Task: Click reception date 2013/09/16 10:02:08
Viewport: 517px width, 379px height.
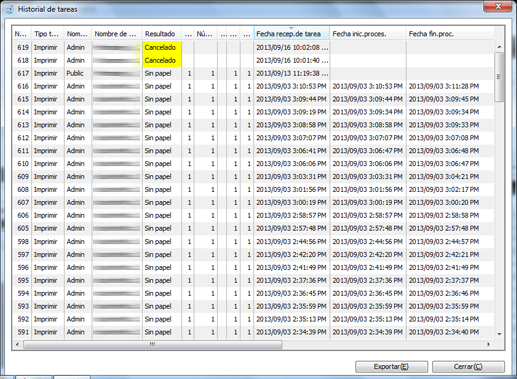Action: (x=292, y=48)
